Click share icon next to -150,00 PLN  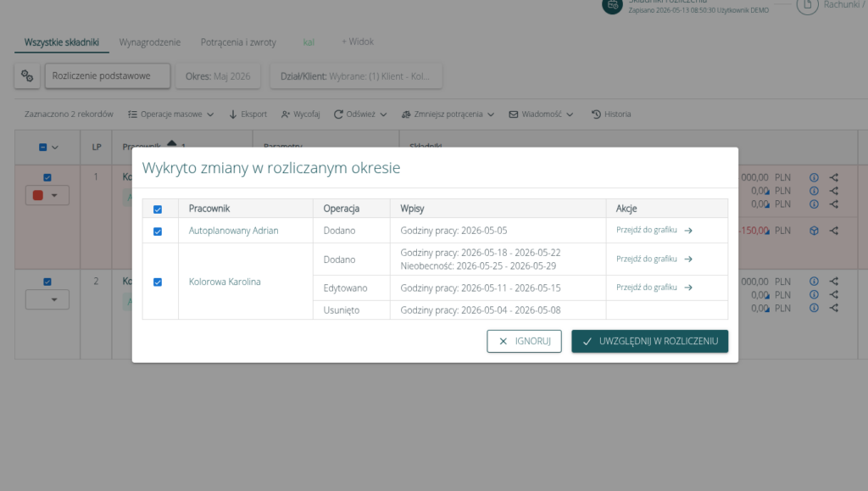(x=834, y=231)
